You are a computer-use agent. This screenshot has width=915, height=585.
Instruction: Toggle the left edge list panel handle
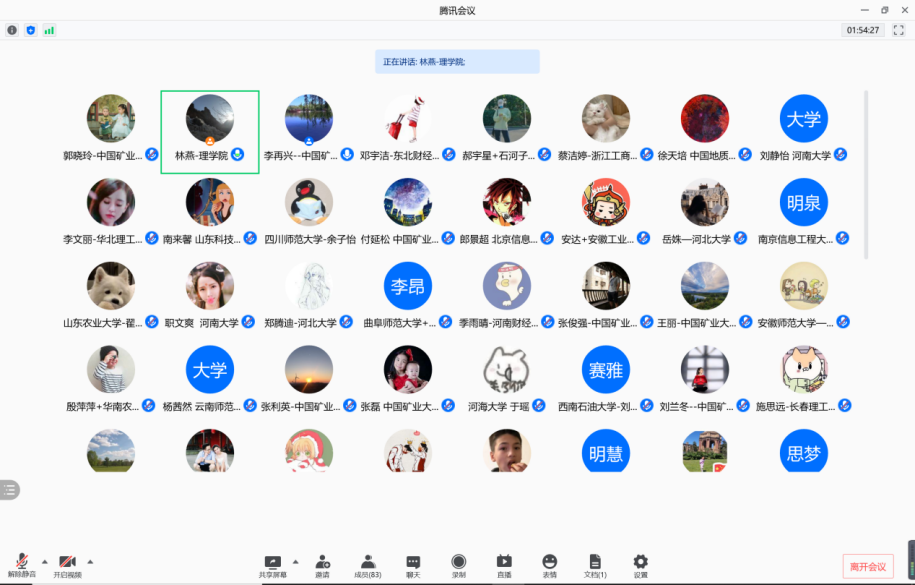pyautogui.click(x=9, y=489)
